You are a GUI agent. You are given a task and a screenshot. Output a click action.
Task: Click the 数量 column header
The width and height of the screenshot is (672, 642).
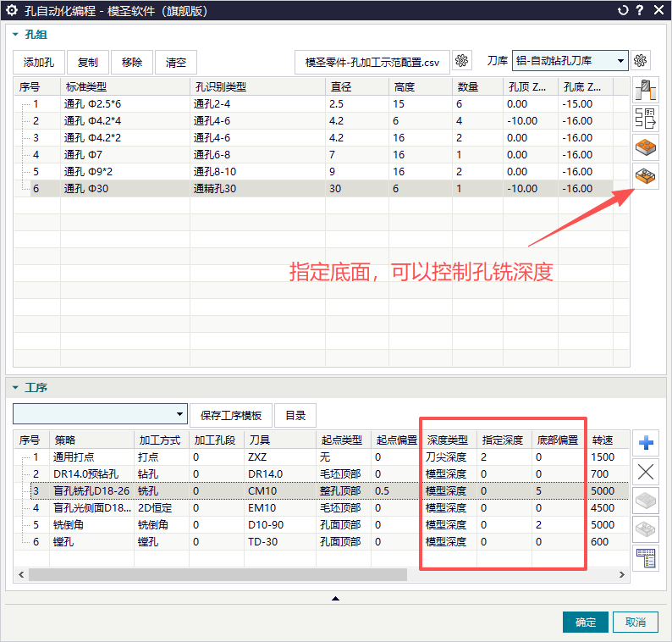coord(478,87)
